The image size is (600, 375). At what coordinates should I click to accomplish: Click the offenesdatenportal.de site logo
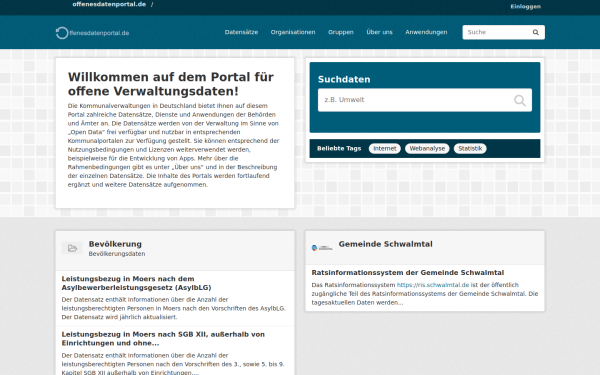click(x=92, y=33)
